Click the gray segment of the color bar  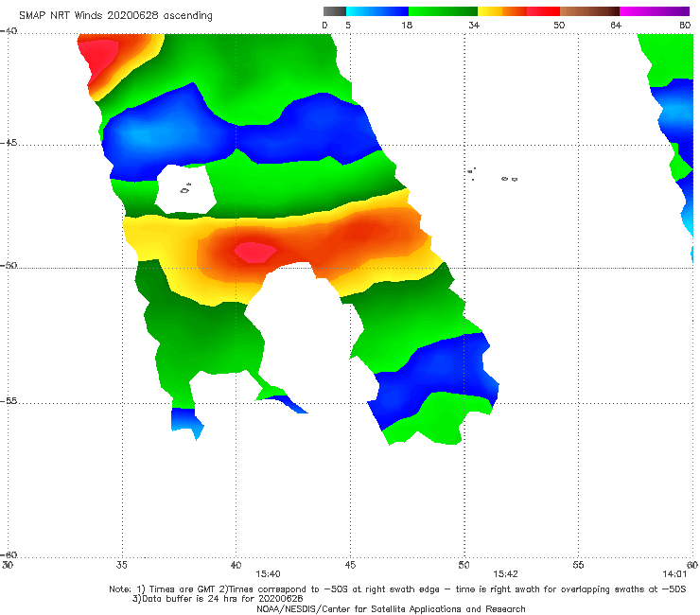(x=335, y=11)
